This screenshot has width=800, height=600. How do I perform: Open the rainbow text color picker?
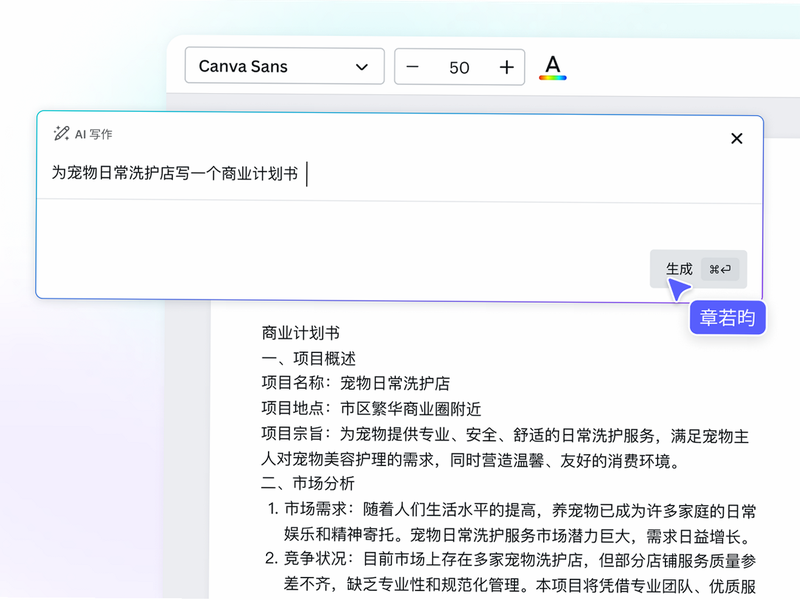pyautogui.click(x=553, y=67)
